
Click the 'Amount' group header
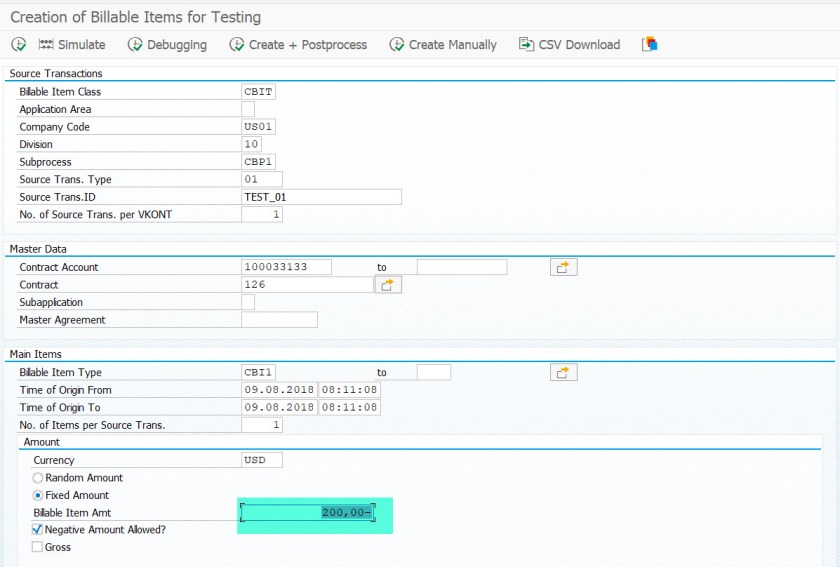pos(42,442)
